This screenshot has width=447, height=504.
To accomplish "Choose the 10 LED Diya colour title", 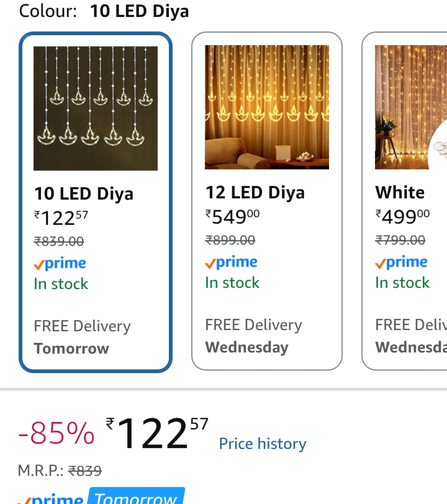I will point(84,194).
